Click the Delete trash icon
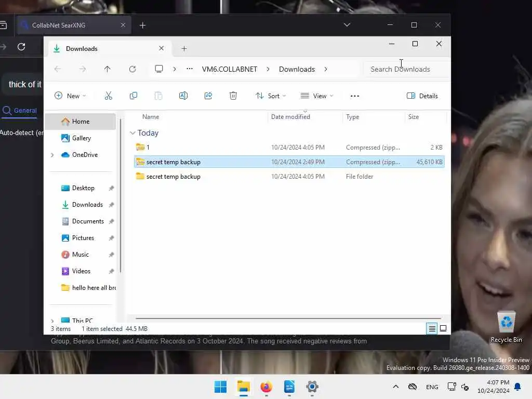 (233, 96)
